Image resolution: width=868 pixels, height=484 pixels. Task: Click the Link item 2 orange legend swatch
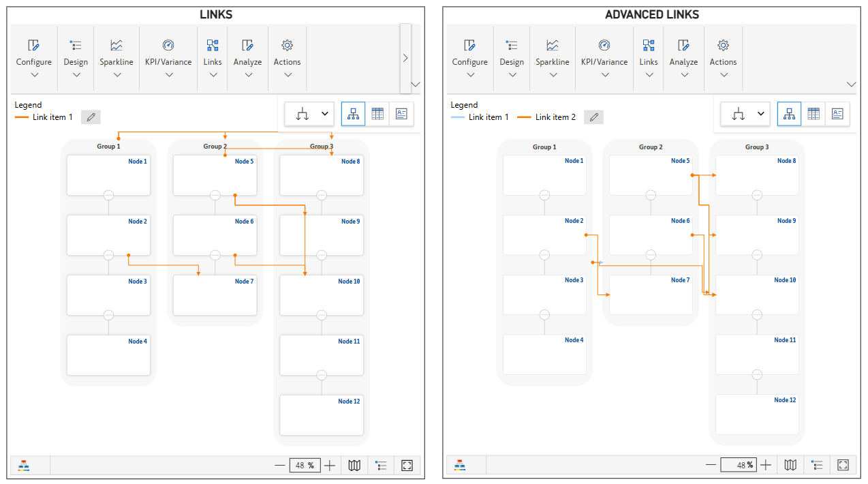click(x=524, y=117)
